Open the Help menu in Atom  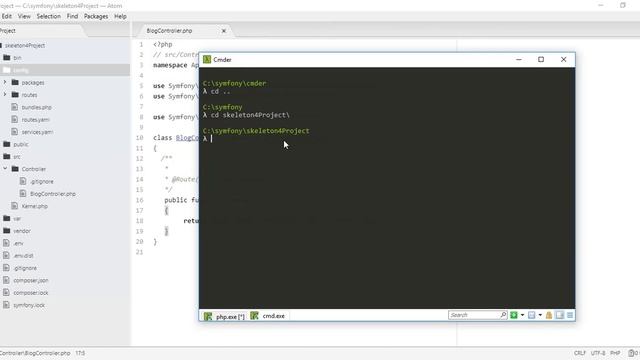(120, 16)
